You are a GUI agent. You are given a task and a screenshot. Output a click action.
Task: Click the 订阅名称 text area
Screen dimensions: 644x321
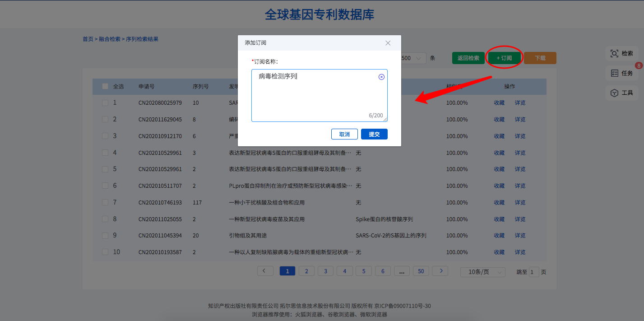(x=316, y=97)
